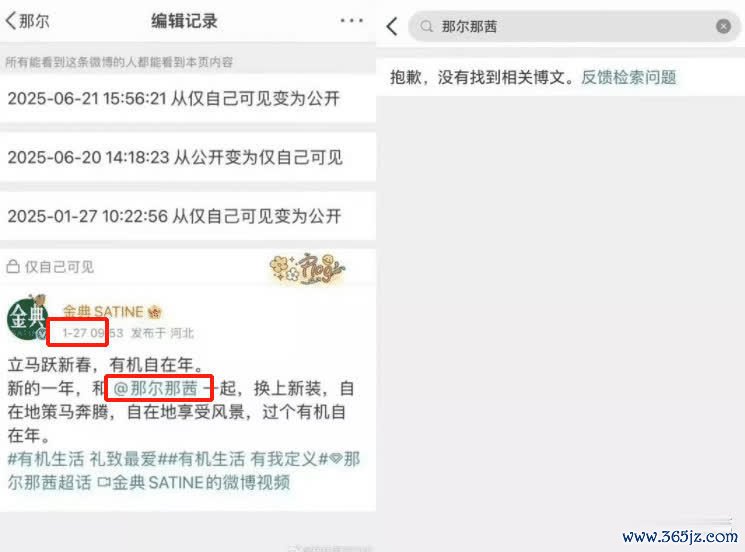
Task: Click the search field containing 那尔那茜
Action: tap(574, 26)
